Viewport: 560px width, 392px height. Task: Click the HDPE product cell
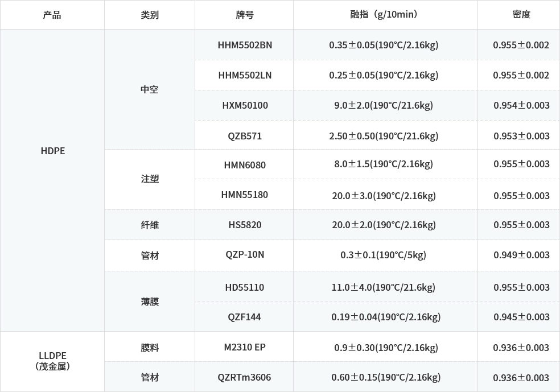52,151
